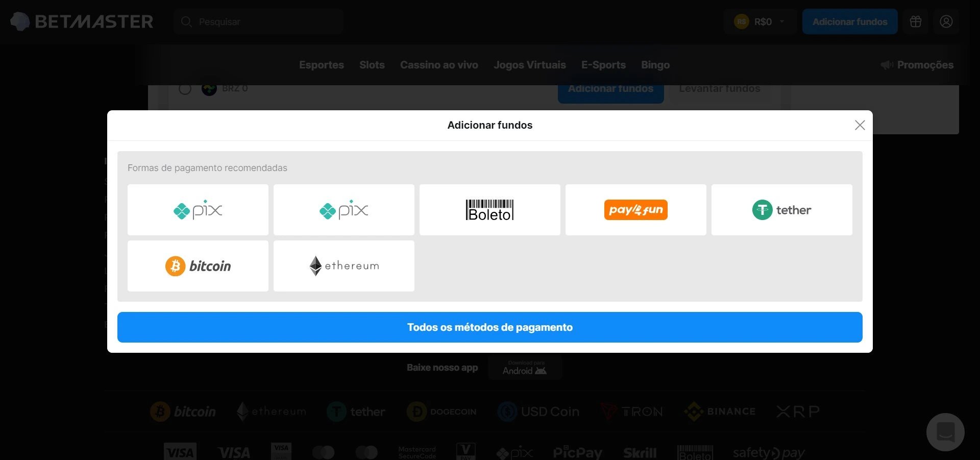Close the Adicionar fundos dialog
This screenshot has height=460, width=980.
pyautogui.click(x=860, y=125)
